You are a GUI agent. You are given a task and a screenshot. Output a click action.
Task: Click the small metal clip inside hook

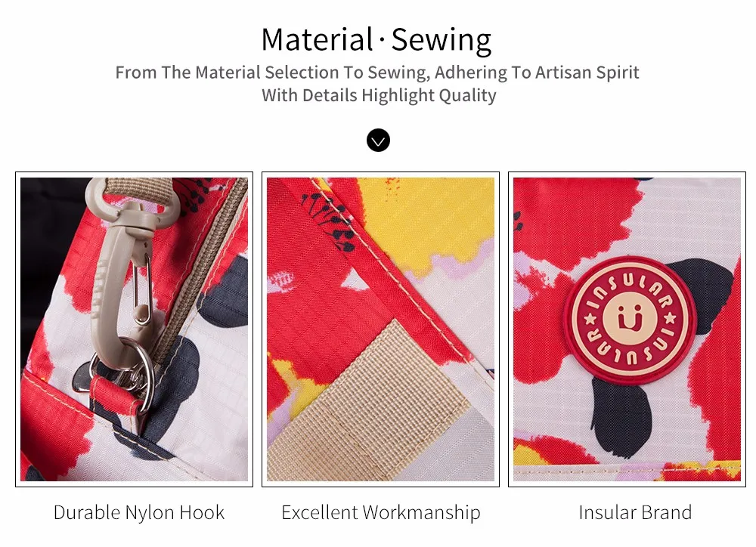[x=142, y=289]
